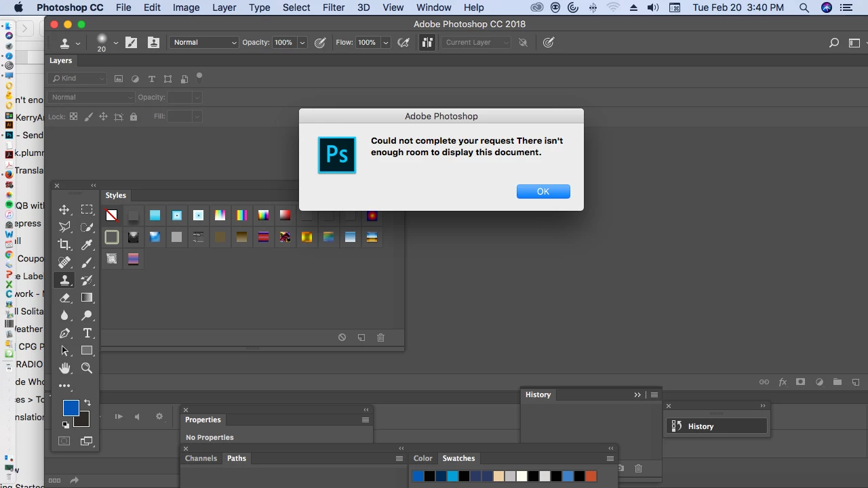
Task: Click the blue foreground color swatch
Action: point(71,408)
